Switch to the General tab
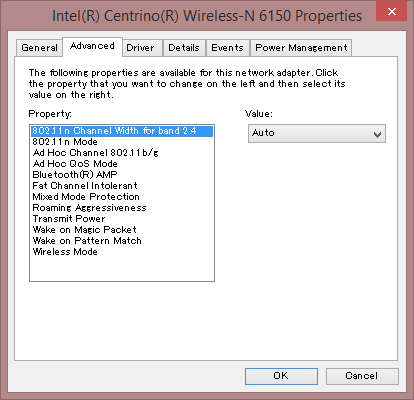 [x=40, y=48]
